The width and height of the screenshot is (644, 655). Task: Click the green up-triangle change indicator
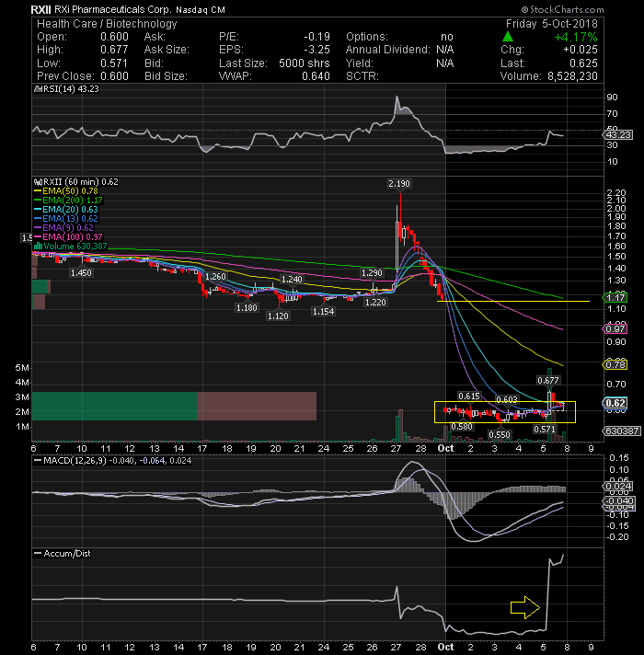point(508,37)
